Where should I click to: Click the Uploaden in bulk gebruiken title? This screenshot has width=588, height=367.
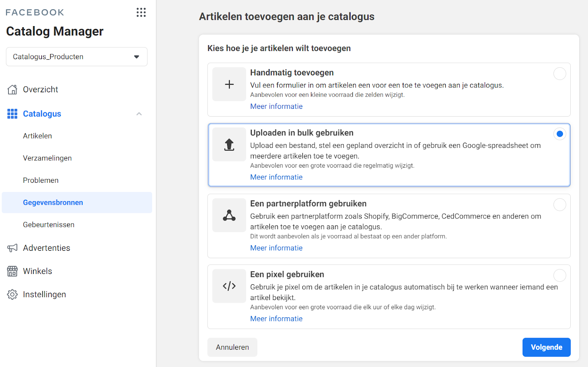pos(302,133)
